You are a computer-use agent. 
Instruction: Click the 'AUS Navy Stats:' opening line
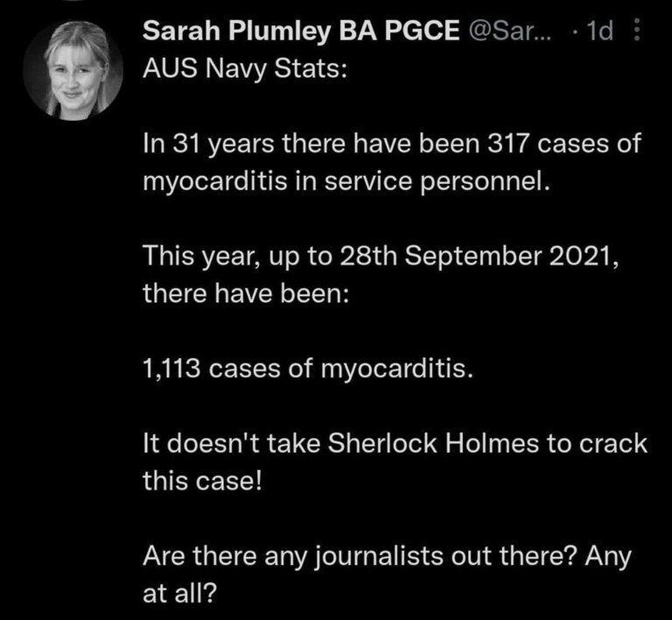pos(245,68)
